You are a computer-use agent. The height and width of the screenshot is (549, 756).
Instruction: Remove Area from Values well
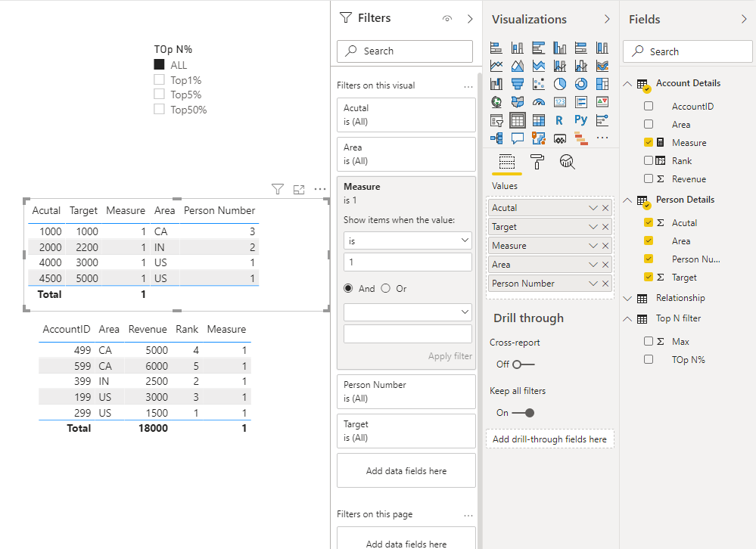[x=605, y=265]
